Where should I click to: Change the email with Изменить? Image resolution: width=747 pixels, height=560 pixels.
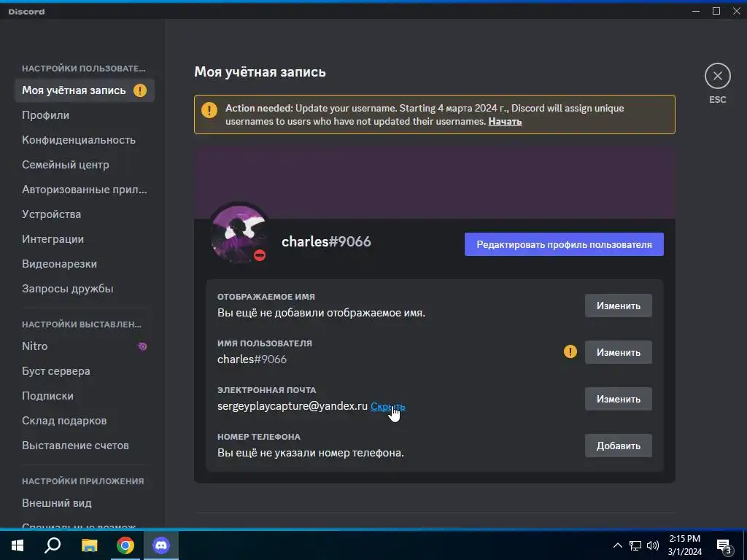[619, 399]
